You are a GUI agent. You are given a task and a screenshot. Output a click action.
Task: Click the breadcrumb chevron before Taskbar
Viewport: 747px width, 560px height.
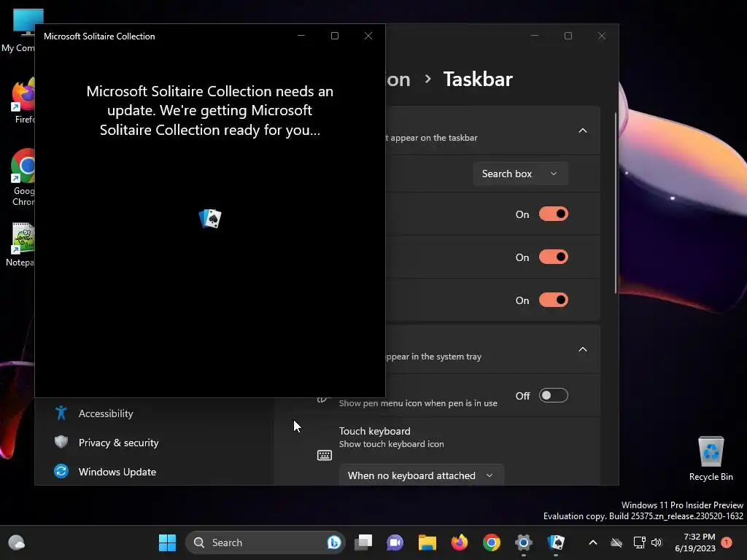(427, 79)
